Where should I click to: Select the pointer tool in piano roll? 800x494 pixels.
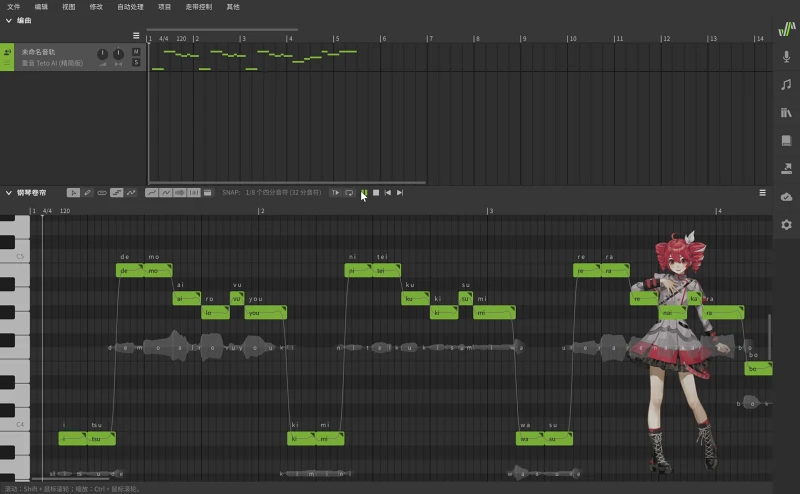point(73,192)
